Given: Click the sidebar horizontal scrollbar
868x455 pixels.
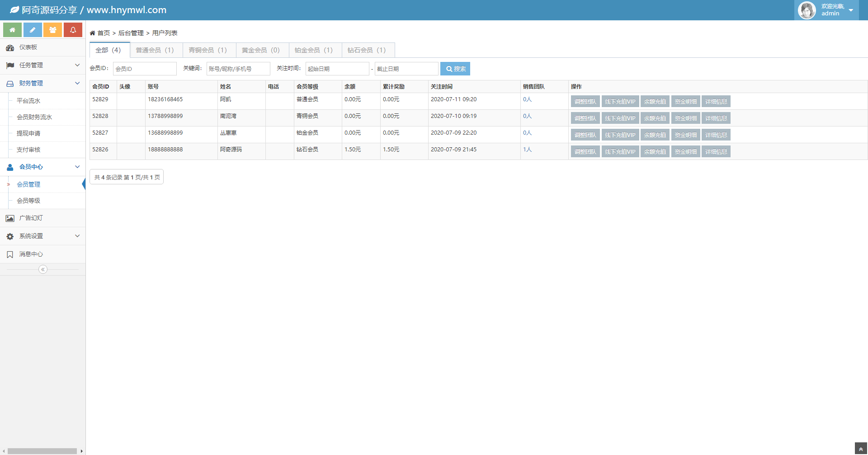Looking at the screenshot, I should (42, 451).
